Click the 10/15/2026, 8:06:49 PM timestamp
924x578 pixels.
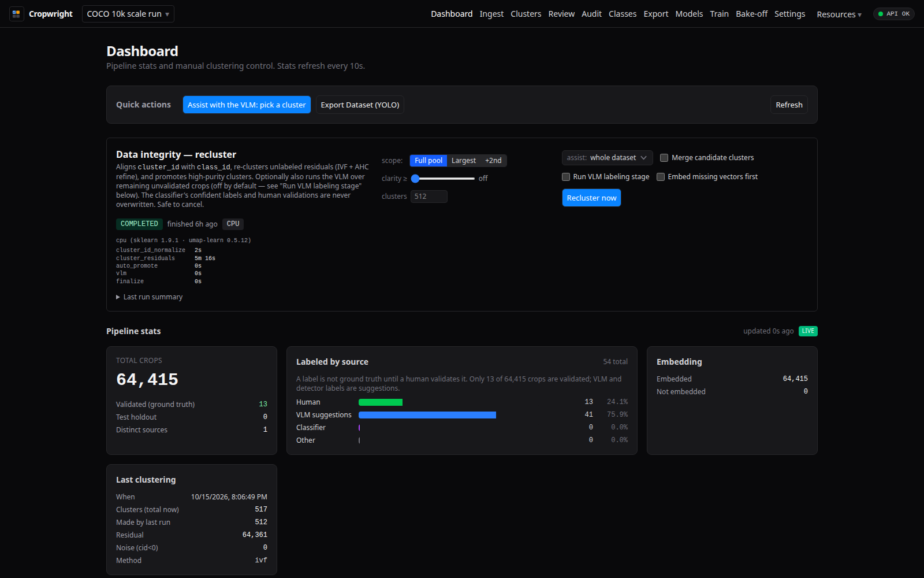pos(229,497)
